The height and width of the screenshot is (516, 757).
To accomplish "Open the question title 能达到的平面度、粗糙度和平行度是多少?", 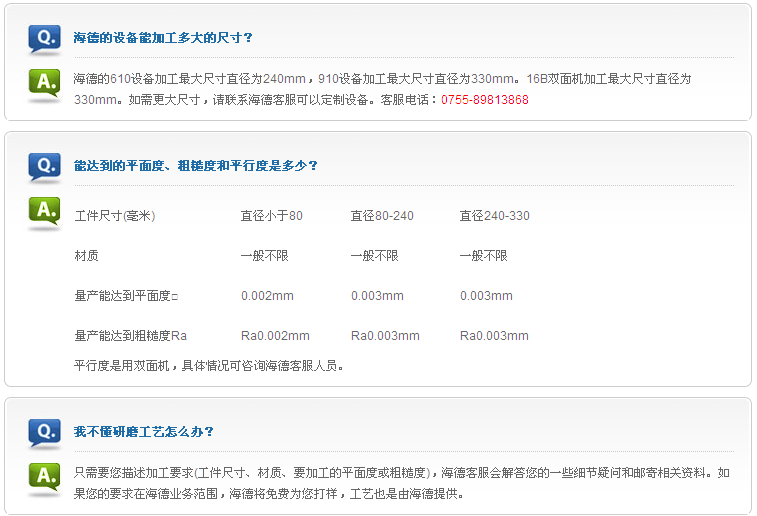I will (196, 166).
